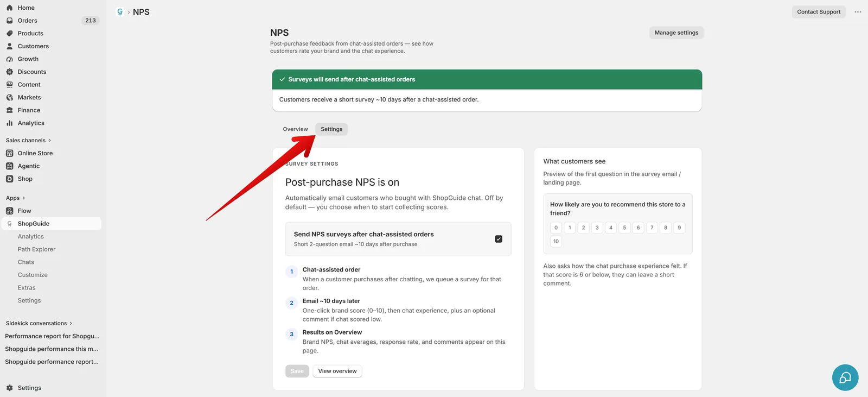Image resolution: width=868 pixels, height=397 pixels.
Task: Toggle Send NPS surveys checkbox
Action: (499, 239)
